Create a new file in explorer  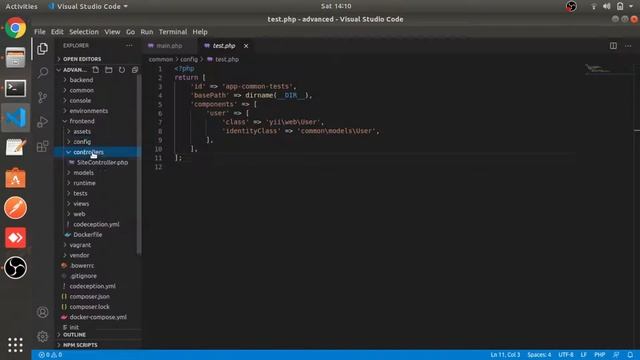click(x=96, y=70)
